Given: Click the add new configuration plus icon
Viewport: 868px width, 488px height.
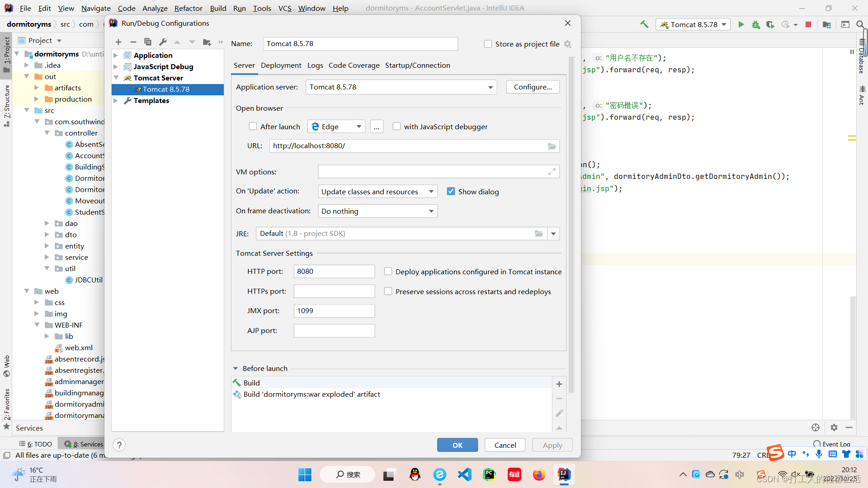Looking at the screenshot, I should tap(118, 42).
